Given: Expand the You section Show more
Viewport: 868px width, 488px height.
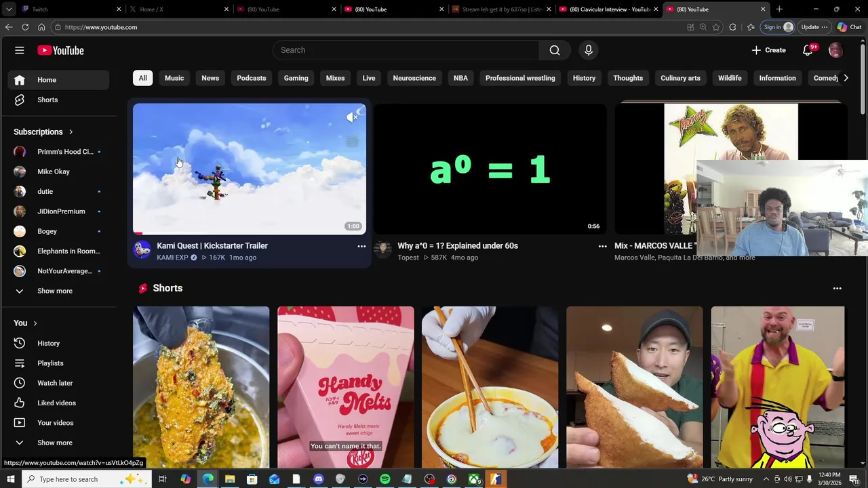Looking at the screenshot, I should (x=58, y=443).
